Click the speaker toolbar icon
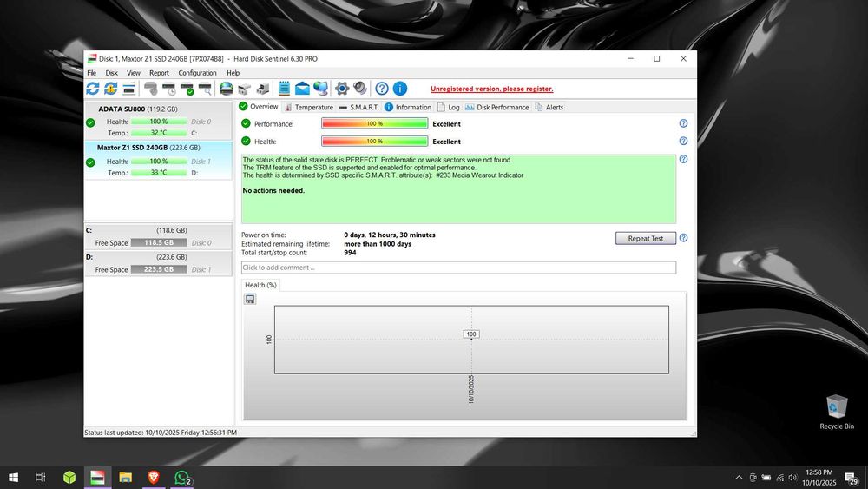The height and width of the screenshot is (489, 868). pyautogui.click(x=360, y=88)
